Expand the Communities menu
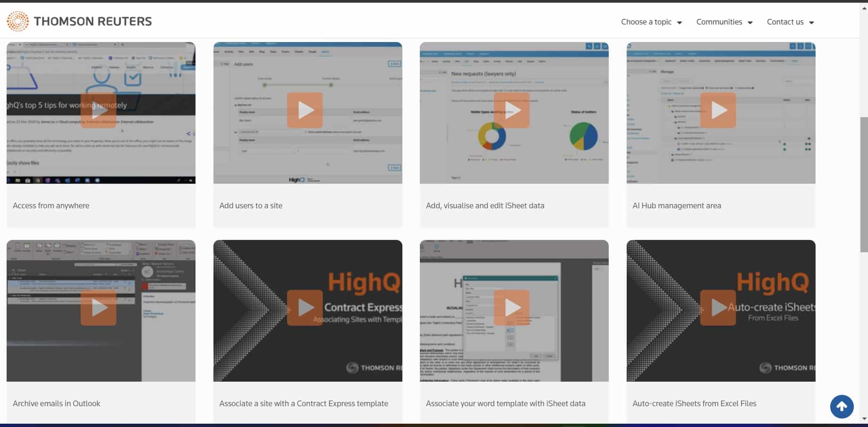This screenshot has height=427, width=868. coord(724,22)
